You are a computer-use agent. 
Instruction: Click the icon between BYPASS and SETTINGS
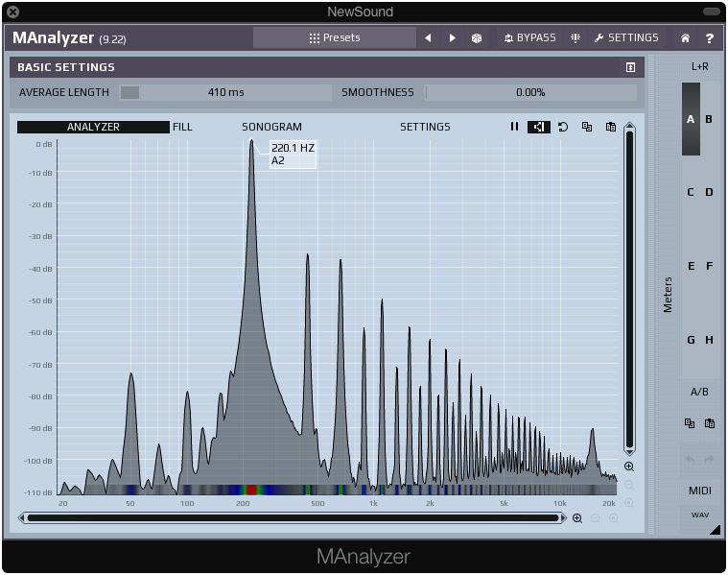click(575, 38)
